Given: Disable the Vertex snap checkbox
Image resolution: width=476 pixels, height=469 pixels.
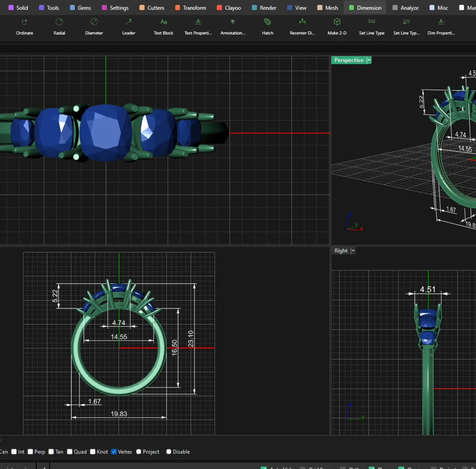Looking at the screenshot, I should coord(114,452).
